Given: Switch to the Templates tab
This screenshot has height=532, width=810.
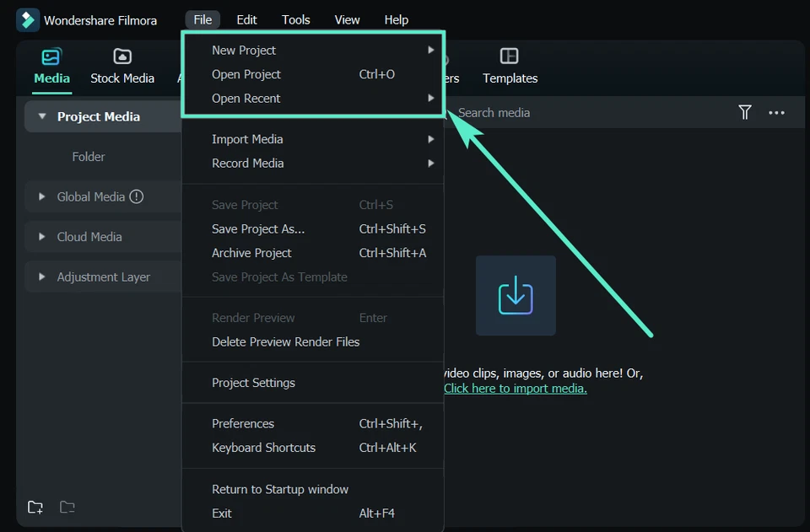Looking at the screenshot, I should point(510,67).
